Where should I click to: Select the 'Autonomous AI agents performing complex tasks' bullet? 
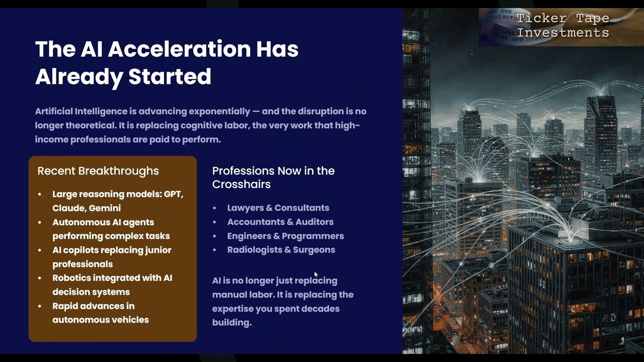tap(111, 229)
